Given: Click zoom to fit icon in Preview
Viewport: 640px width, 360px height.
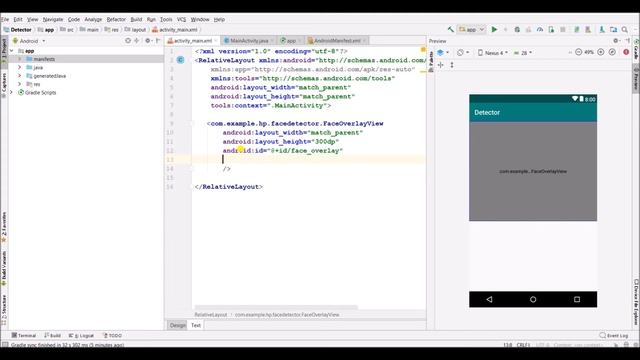Looking at the screenshot, I should coord(612,52).
